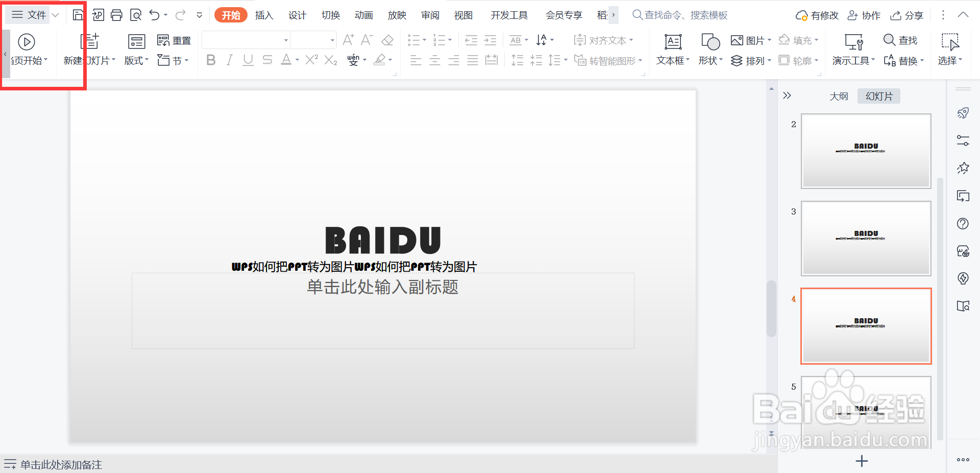This screenshot has width=980, height=473.
Task: Switch to Transitions (切换) tab
Action: (x=331, y=15)
